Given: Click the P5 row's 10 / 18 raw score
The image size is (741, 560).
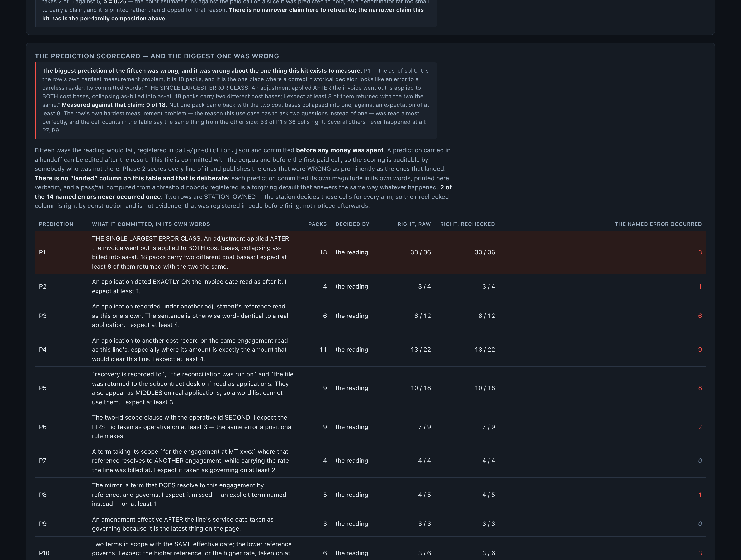Looking at the screenshot, I should point(420,388).
